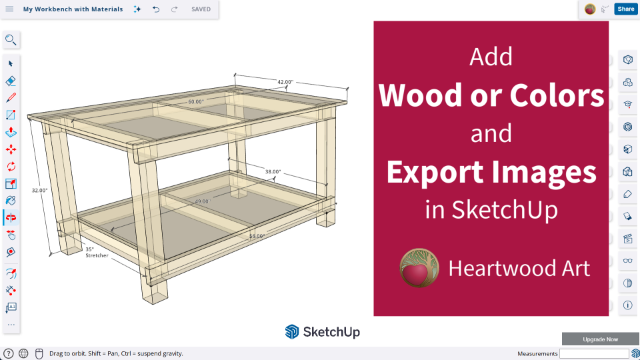Open the Entity Info panel

pos(628,60)
